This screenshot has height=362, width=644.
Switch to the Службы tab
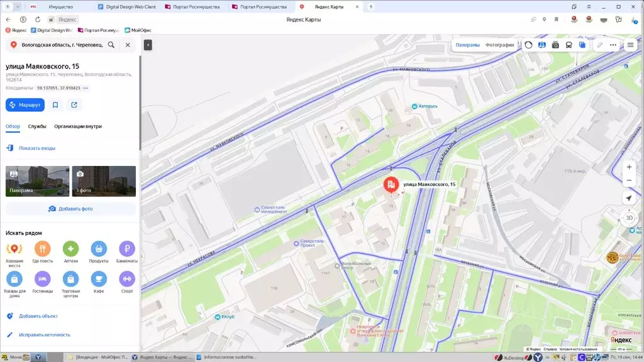pyautogui.click(x=37, y=126)
